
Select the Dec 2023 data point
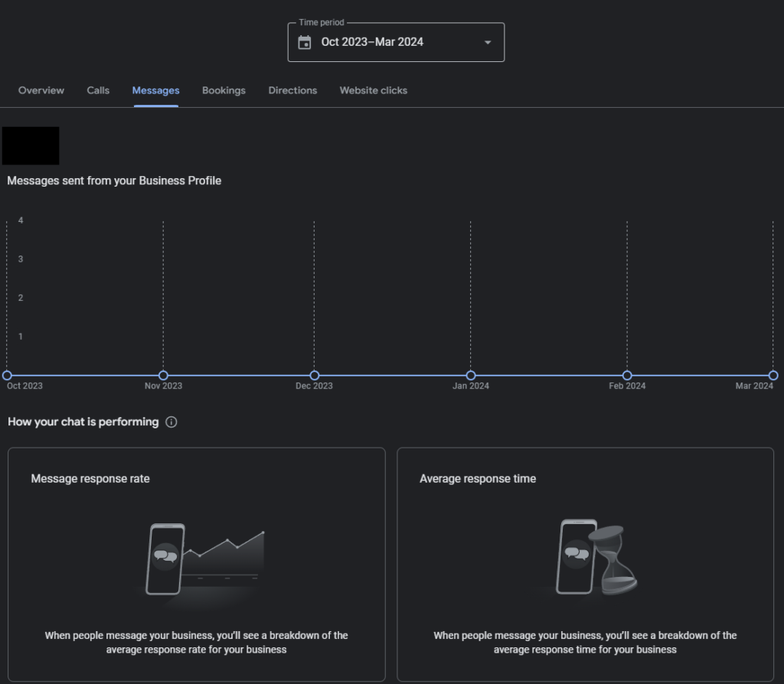[315, 375]
